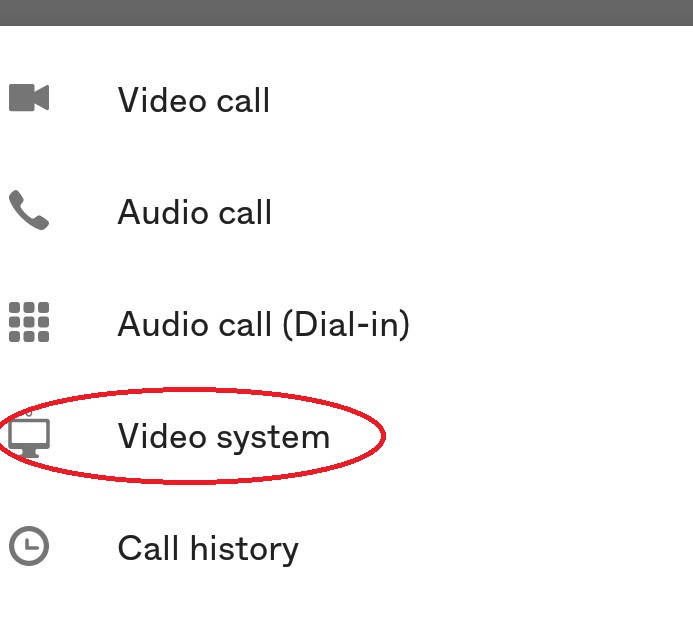Click the "Call history" label text
Viewport: 693px width, 617px height.
point(208,549)
